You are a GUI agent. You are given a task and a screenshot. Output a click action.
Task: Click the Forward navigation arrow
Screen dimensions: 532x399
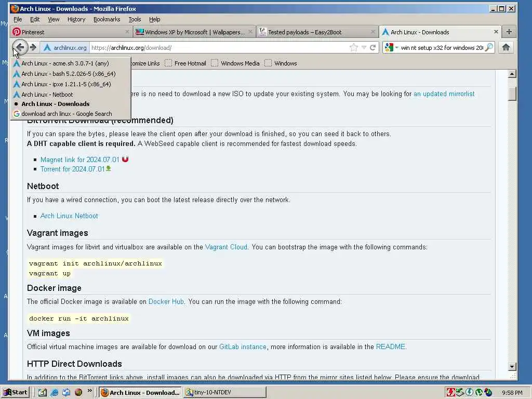pos(33,47)
